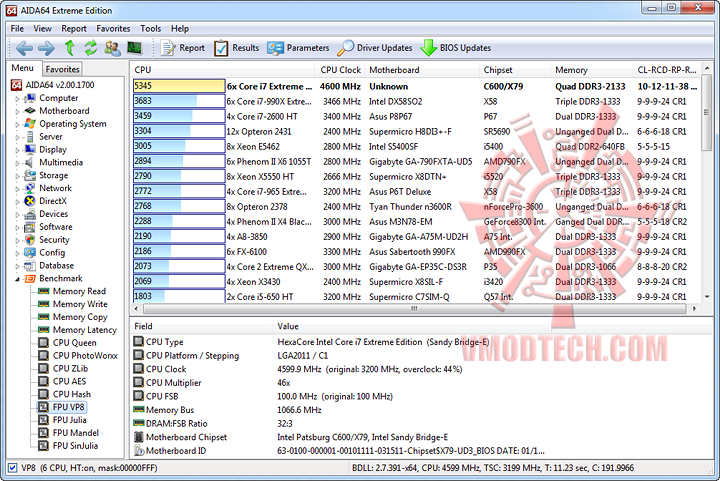
Task: Open the View menu
Action: tap(42, 28)
